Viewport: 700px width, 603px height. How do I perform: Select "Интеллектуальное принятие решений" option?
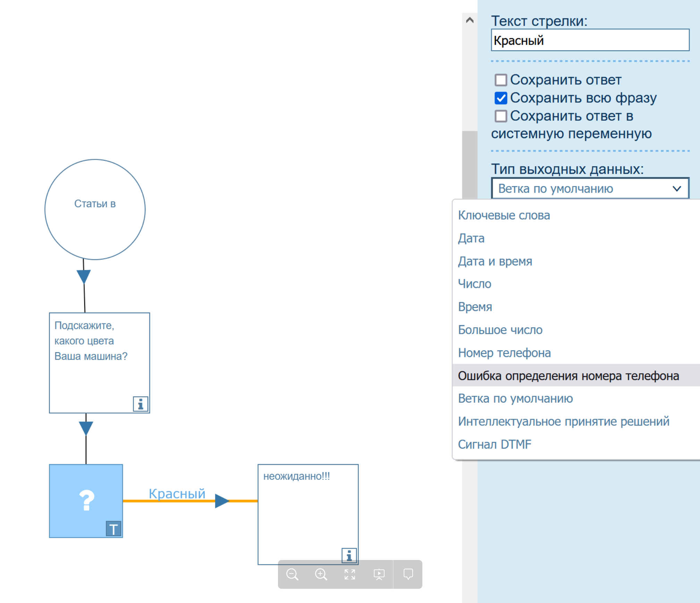pyautogui.click(x=563, y=421)
